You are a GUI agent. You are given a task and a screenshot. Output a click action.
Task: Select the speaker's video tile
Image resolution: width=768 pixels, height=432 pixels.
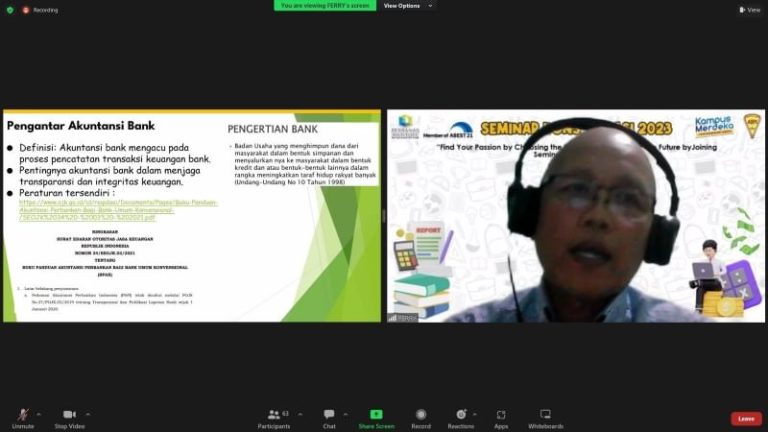click(x=576, y=216)
